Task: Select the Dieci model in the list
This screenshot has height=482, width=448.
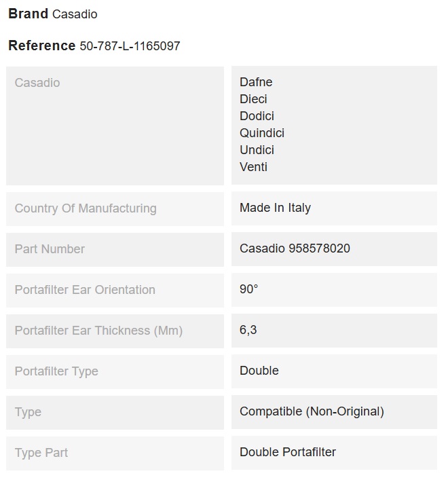Action: (253, 99)
